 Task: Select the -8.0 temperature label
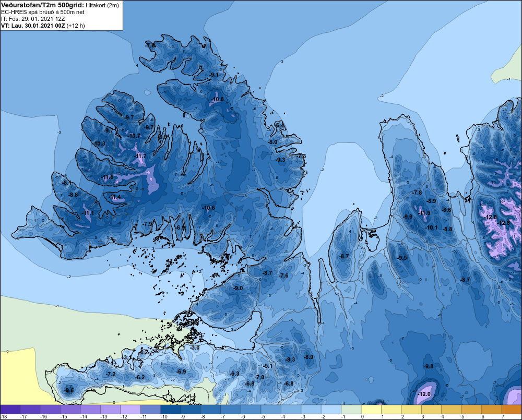pos(272,142)
